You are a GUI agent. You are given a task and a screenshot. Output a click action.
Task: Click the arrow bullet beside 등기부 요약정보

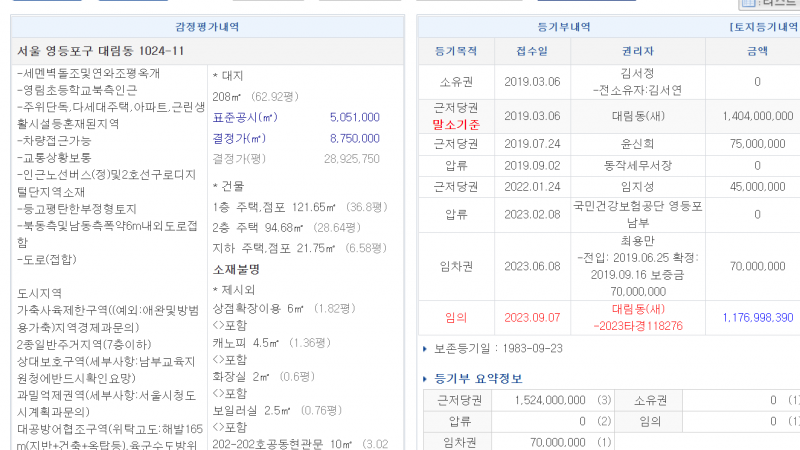click(x=426, y=379)
